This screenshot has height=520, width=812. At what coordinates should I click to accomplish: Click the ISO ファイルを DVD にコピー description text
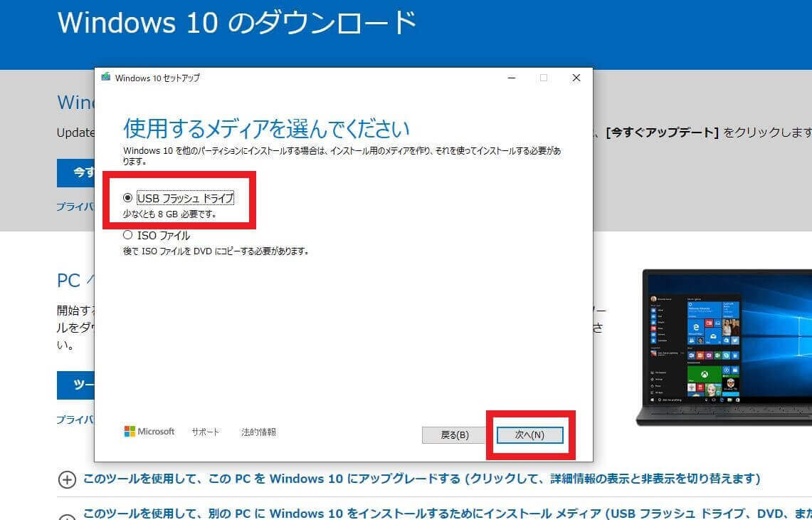coord(216,251)
